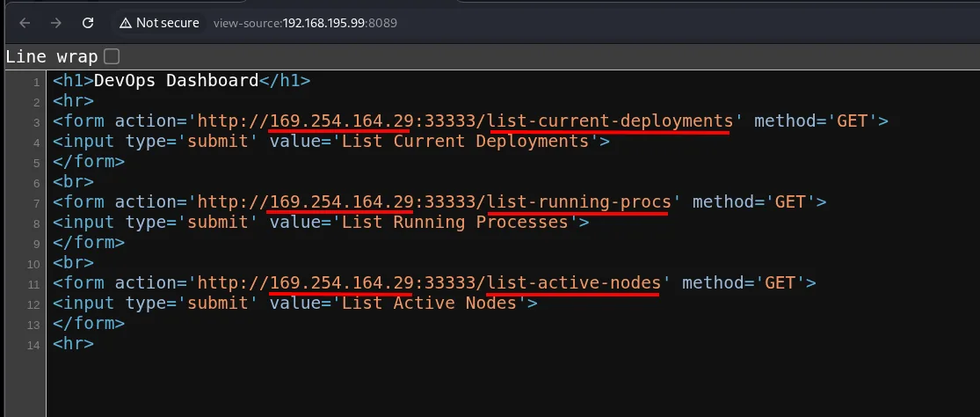
Task: Click the browser forward arrow
Action: (x=56, y=23)
